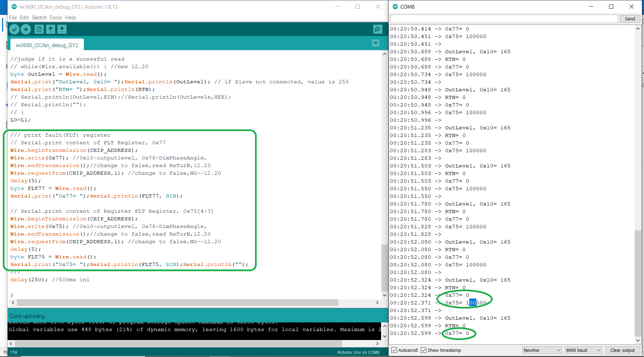The image size is (644, 357).
Task: Click the code editor scroll up arrow
Action: click(385, 54)
